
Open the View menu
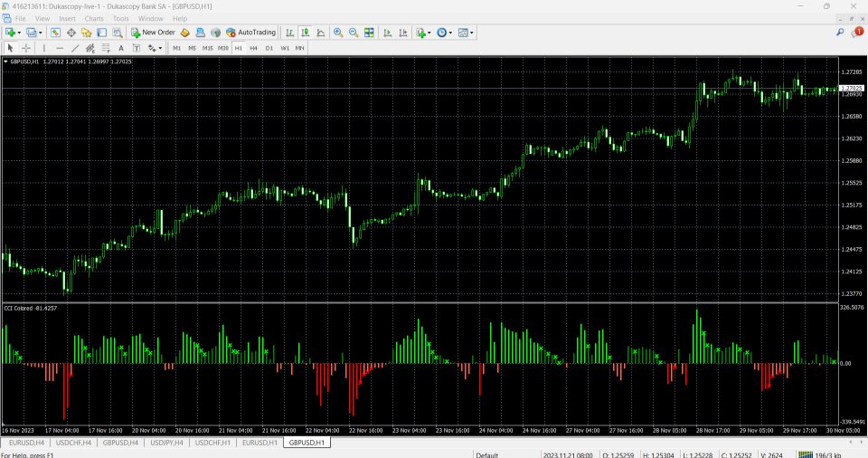[42, 18]
